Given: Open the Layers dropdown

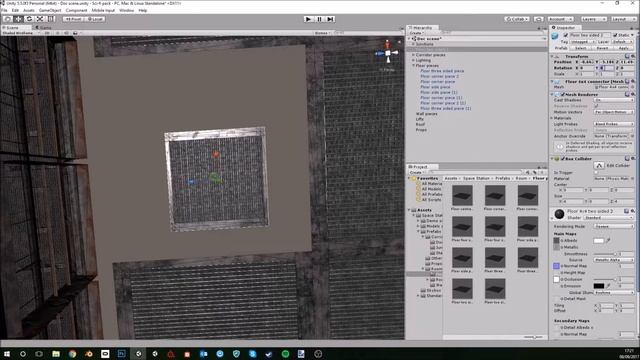Looking at the screenshot, I should (x=593, y=19).
